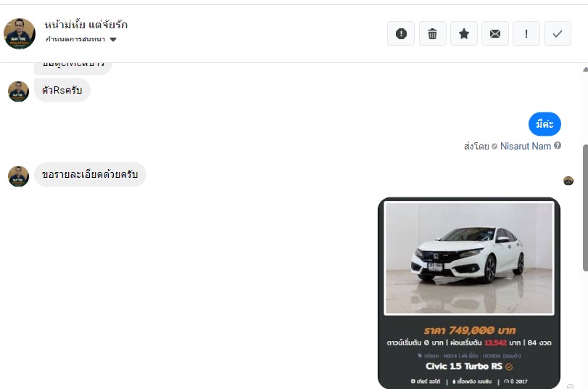
Task: Click the Civic 1.5 Turbo RS title
Action: tap(464, 366)
